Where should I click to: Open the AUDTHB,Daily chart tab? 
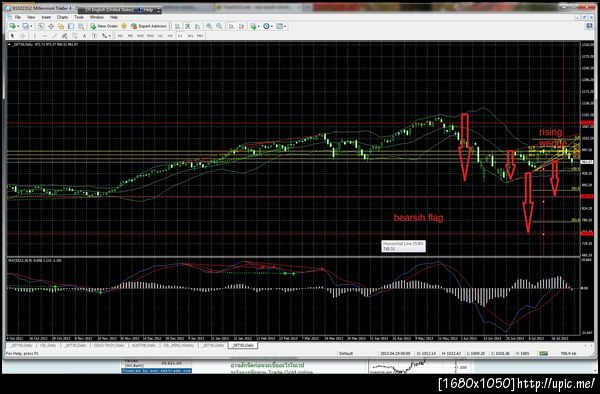[144, 345]
